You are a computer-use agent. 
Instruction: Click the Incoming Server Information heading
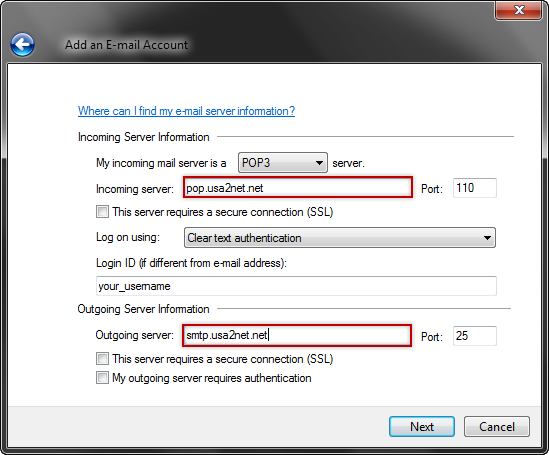pyautogui.click(x=144, y=137)
